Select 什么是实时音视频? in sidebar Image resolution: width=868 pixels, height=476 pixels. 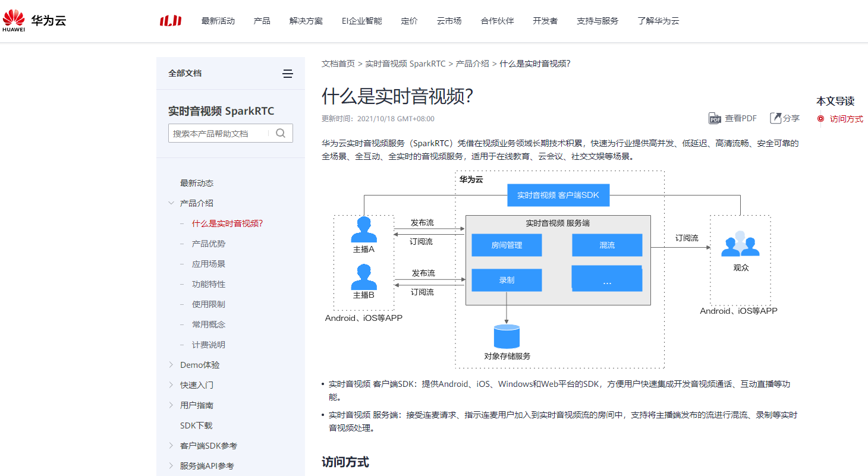coord(227,223)
